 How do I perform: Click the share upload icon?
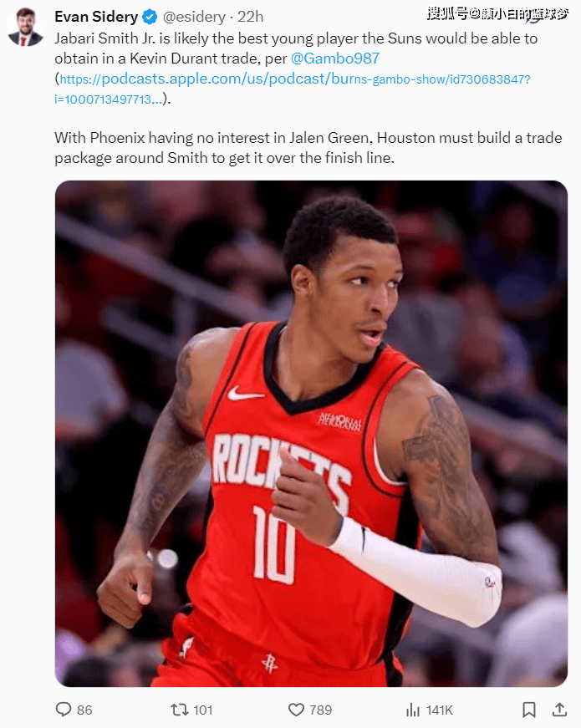(x=559, y=709)
